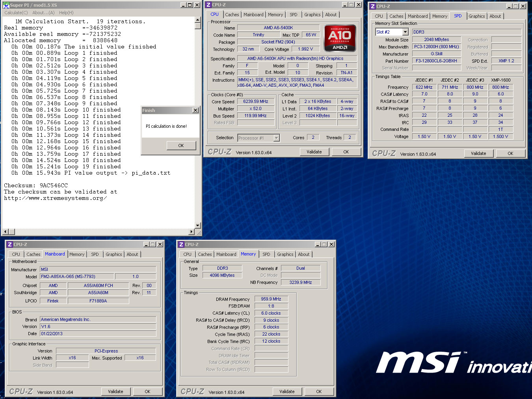Click OK in the SPD window

pyautogui.click(x=510, y=153)
